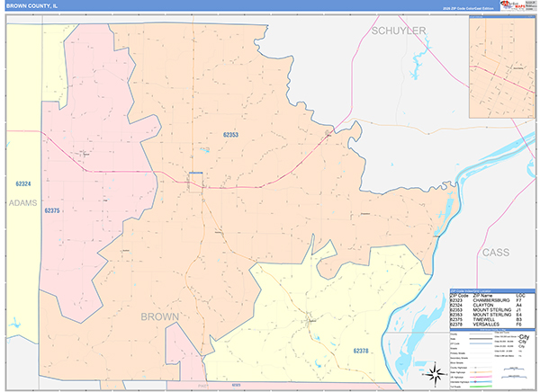Select the CLAYTON row in ZIP table
Screen dimensions: 540x392
[492, 306]
